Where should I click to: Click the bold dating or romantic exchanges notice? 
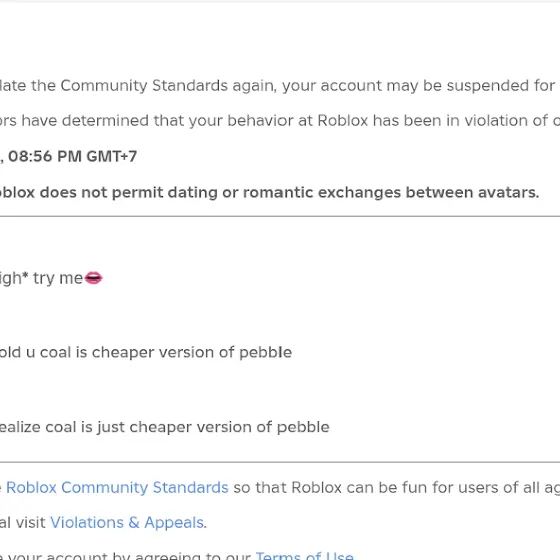tap(270, 192)
